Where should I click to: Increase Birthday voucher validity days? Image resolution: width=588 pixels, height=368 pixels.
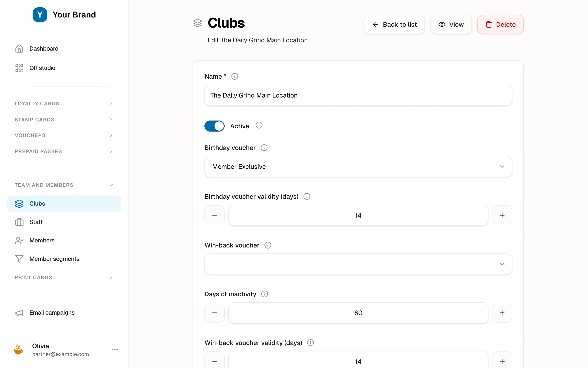click(502, 216)
